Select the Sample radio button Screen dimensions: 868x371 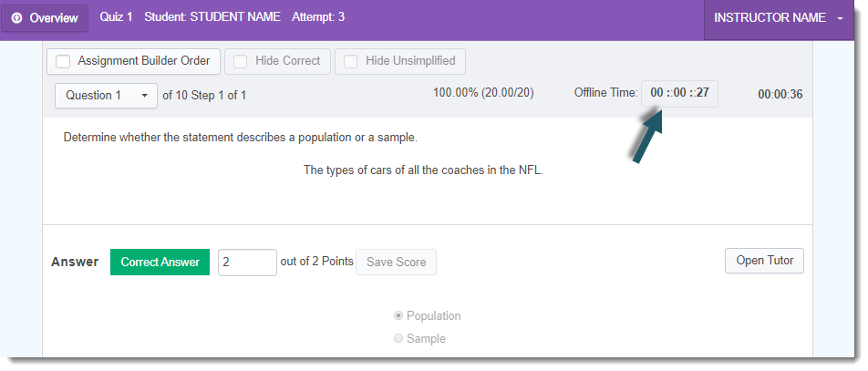[x=398, y=338]
